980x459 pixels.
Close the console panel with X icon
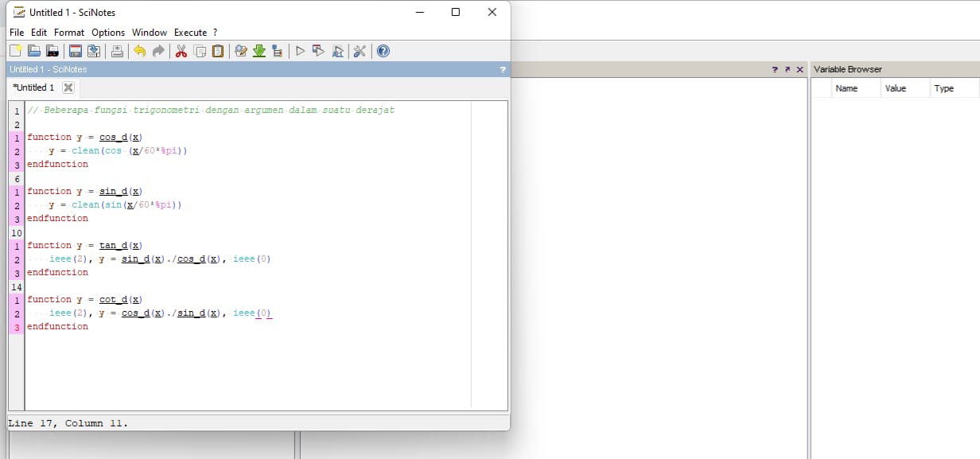coord(800,69)
